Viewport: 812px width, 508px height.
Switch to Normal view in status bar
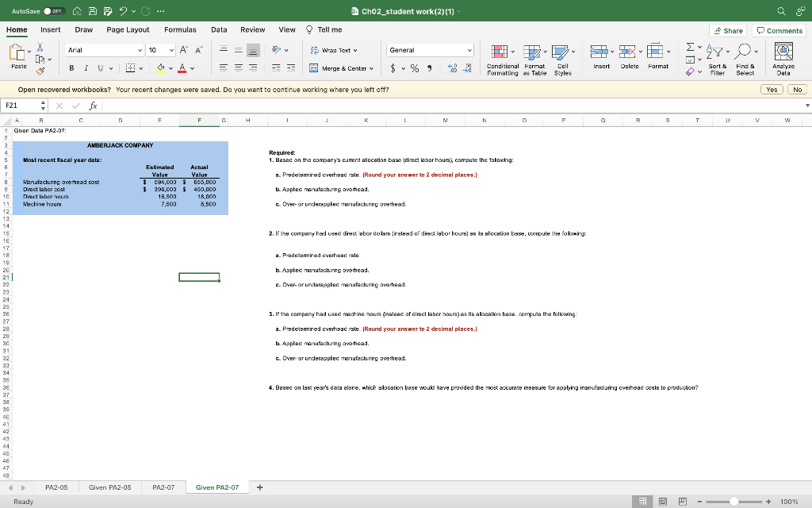[x=642, y=502]
